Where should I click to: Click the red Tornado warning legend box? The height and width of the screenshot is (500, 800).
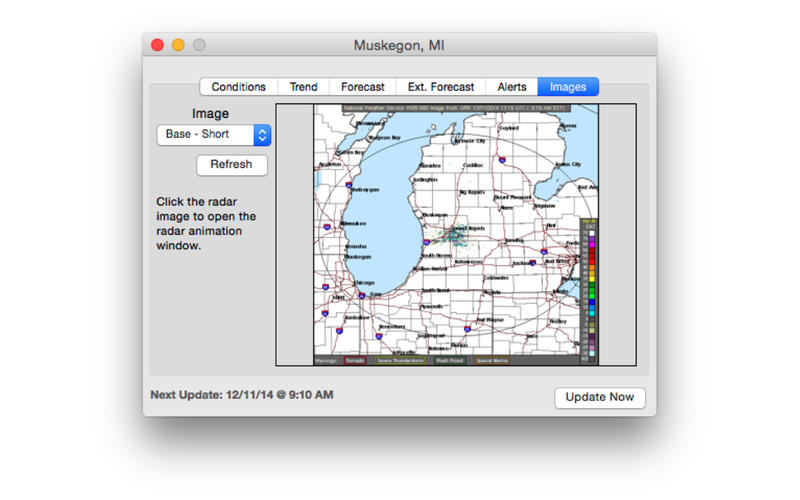pos(354,360)
